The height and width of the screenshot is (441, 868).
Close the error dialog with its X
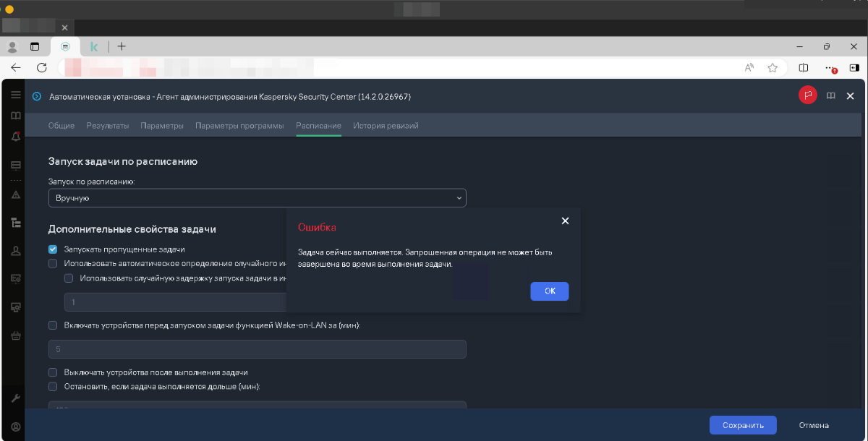click(566, 220)
